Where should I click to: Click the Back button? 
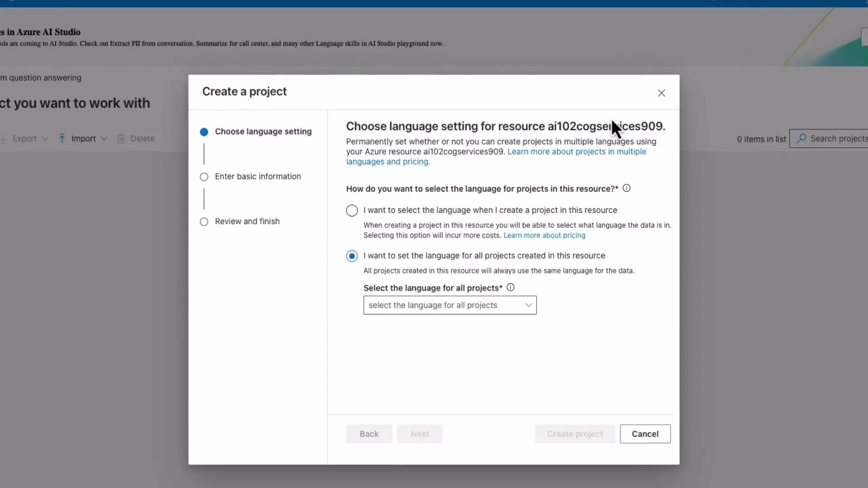pyautogui.click(x=369, y=434)
